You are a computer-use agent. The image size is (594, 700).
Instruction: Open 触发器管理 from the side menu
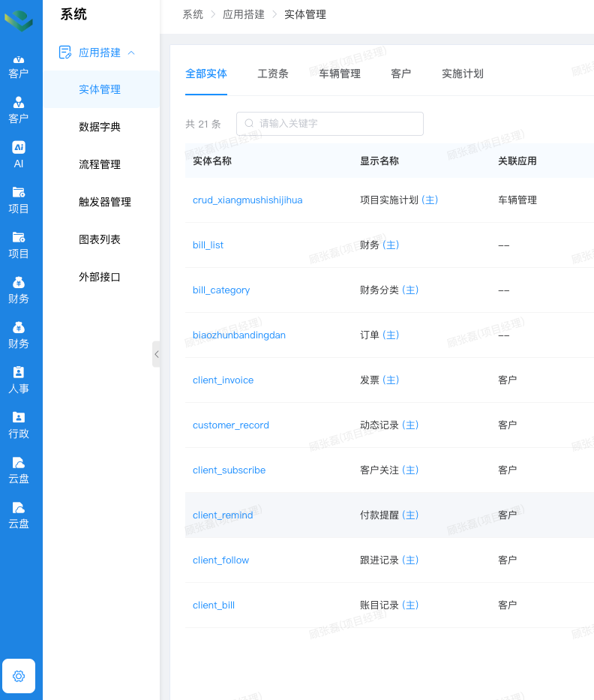105,202
